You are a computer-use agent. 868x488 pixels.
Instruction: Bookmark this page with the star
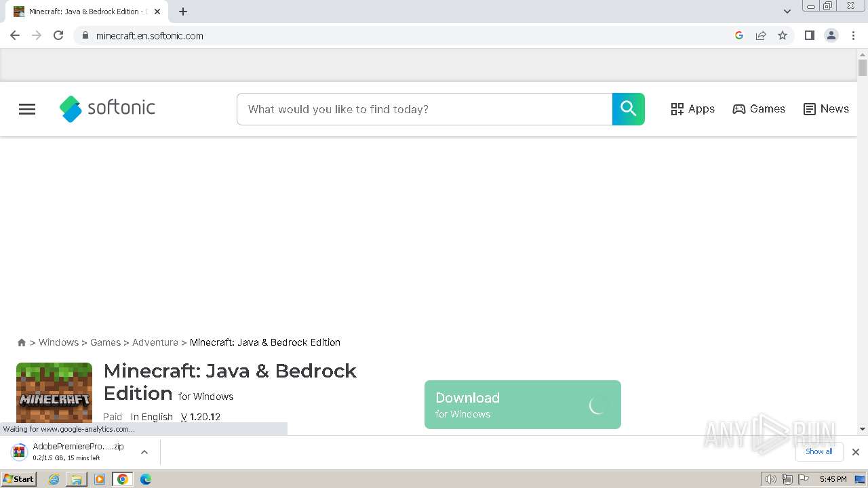[783, 35]
